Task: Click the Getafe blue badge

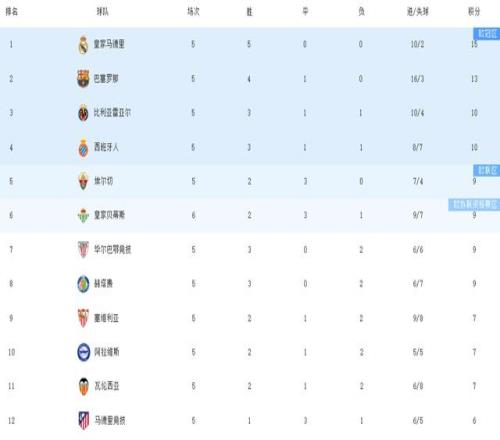Action: point(83,284)
